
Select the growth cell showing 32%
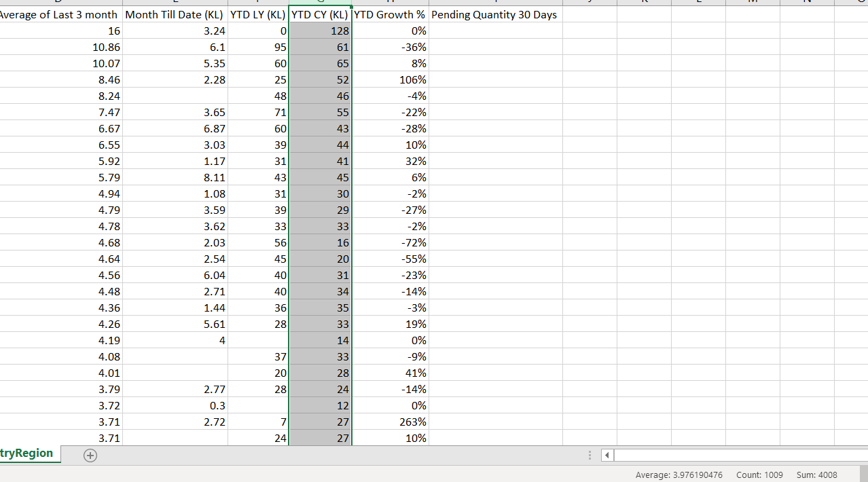click(390, 161)
